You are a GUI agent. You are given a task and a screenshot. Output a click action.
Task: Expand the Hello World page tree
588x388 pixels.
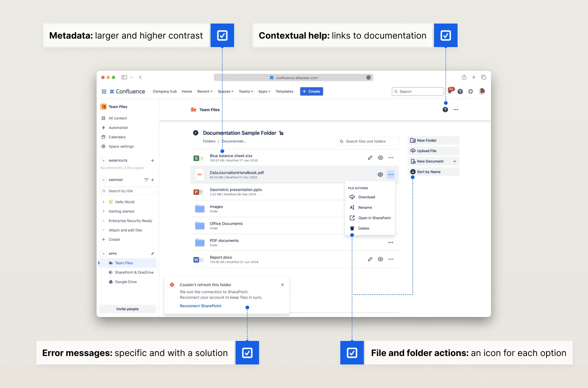click(x=104, y=202)
